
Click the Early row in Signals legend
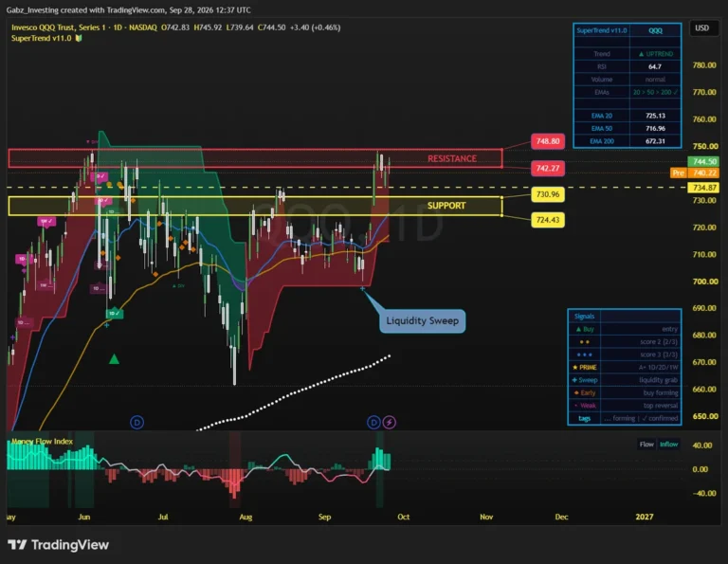[625, 392]
